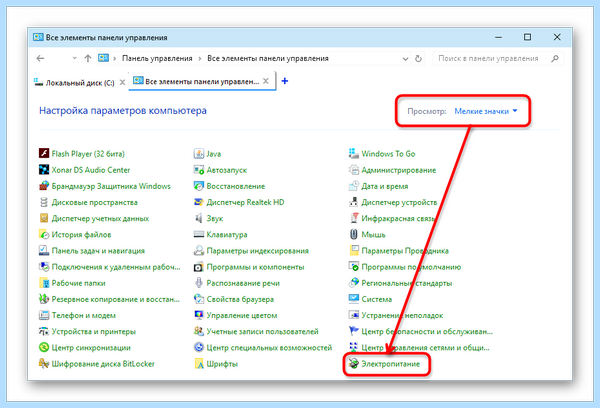Open Инфракрасная связь link
Image resolution: width=600 pixels, height=408 pixels.
click(398, 218)
